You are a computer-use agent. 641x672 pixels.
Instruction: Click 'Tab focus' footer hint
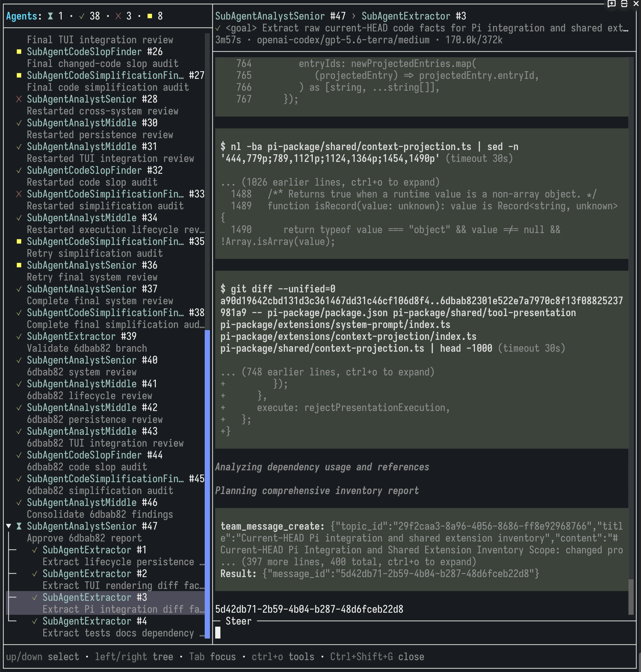point(212,657)
